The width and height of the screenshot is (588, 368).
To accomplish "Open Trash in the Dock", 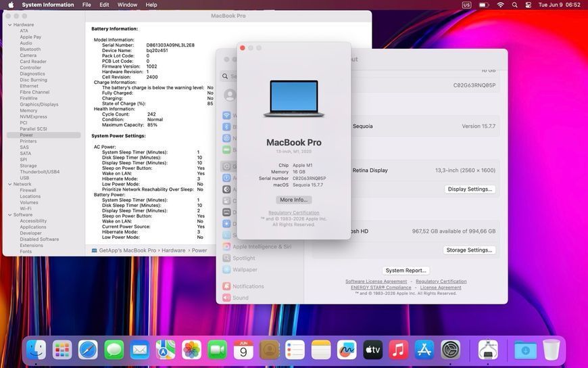I will pyautogui.click(x=552, y=350).
